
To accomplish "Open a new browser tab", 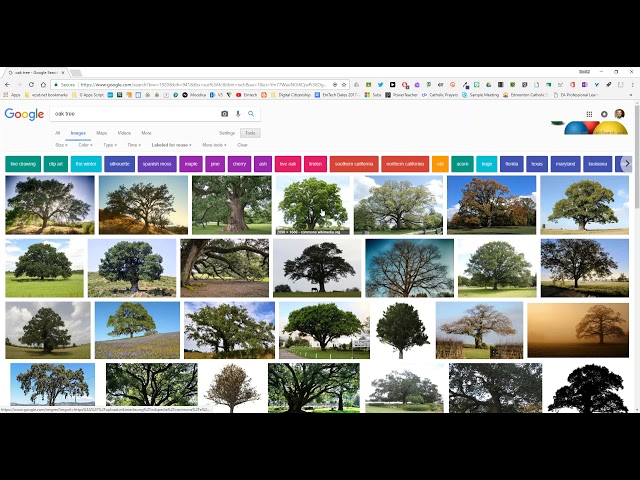I will (x=76, y=73).
